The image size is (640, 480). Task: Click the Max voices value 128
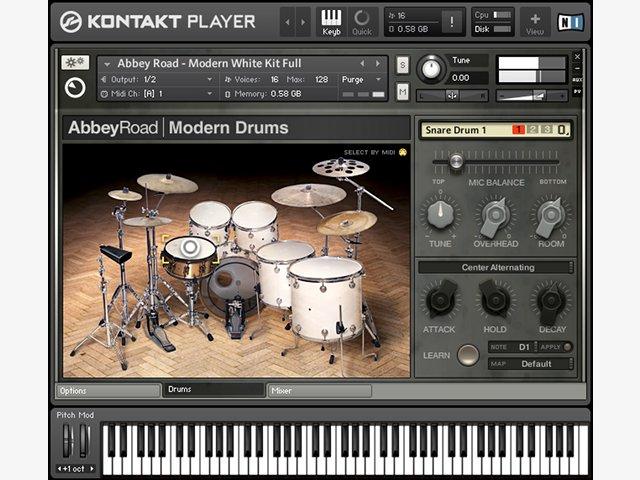pyautogui.click(x=321, y=80)
